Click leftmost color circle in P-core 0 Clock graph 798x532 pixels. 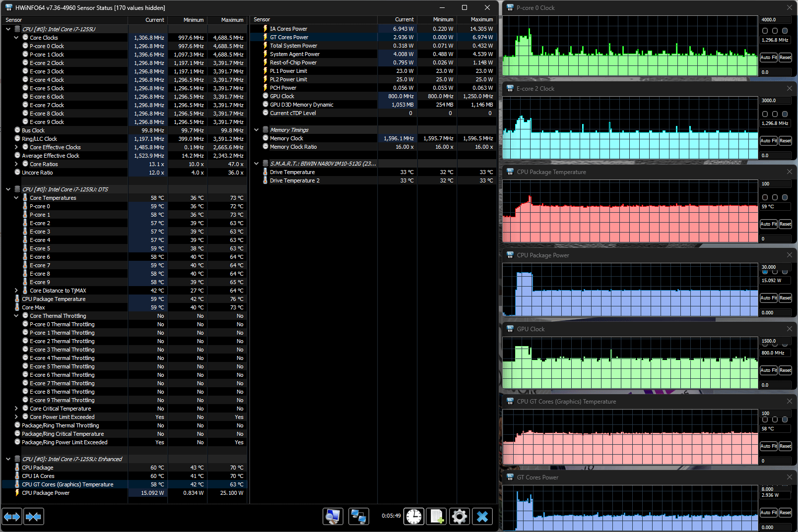765,31
